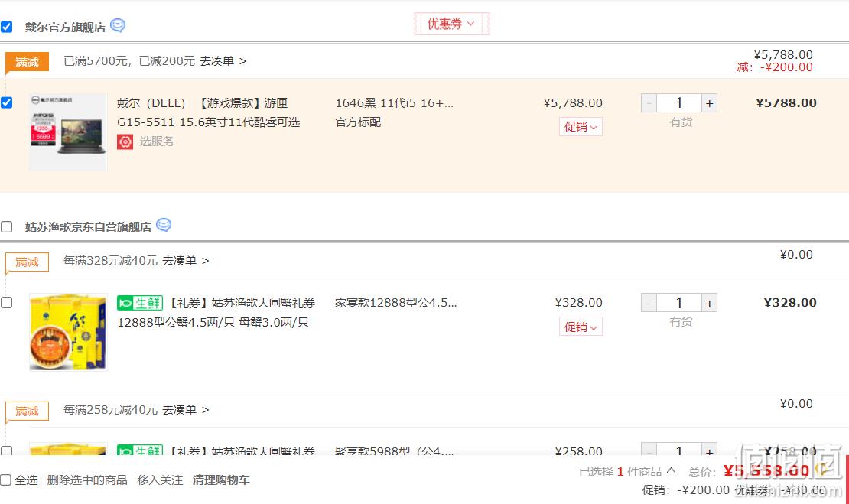
Task: Click 有货 stock status under crab voucher quantity
Action: tap(681, 322)
